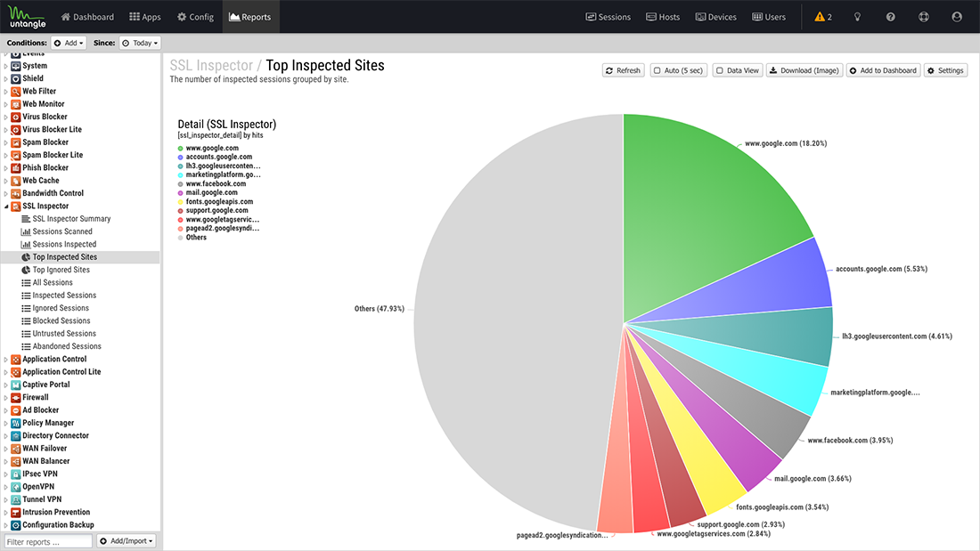Open the Sessions Inspected report

point(64,244)
